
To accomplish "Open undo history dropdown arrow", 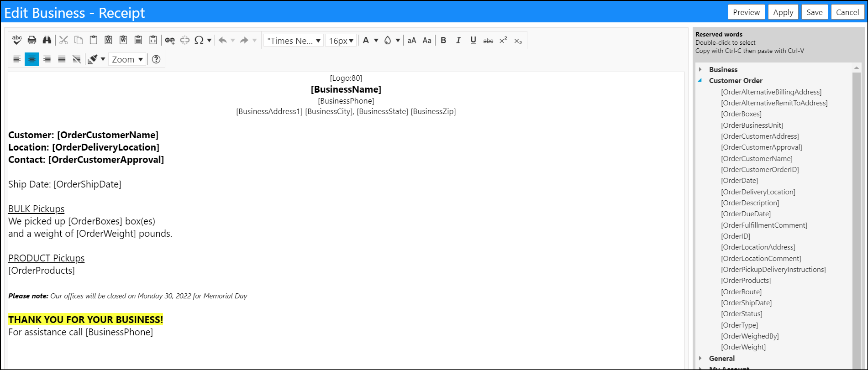I will 233,40.
